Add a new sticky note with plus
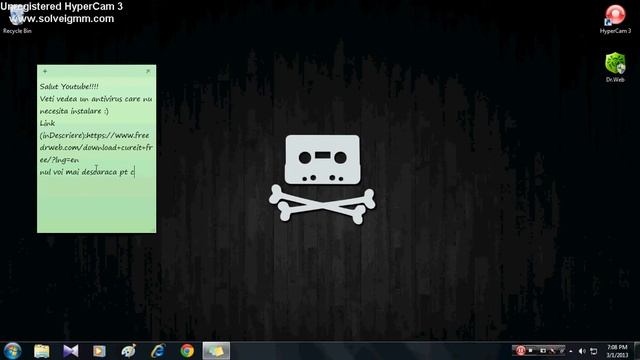Viewport: 640px width, 360px height. pos(45,71)
